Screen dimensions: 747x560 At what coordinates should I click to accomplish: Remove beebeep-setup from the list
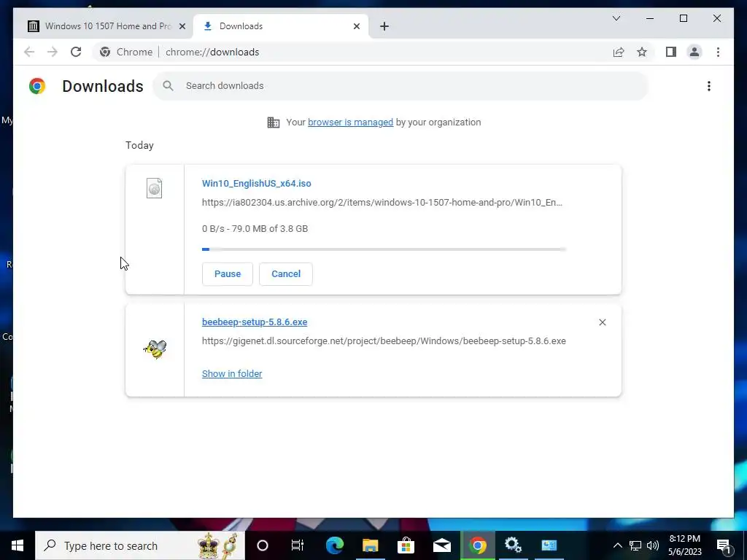602,322
